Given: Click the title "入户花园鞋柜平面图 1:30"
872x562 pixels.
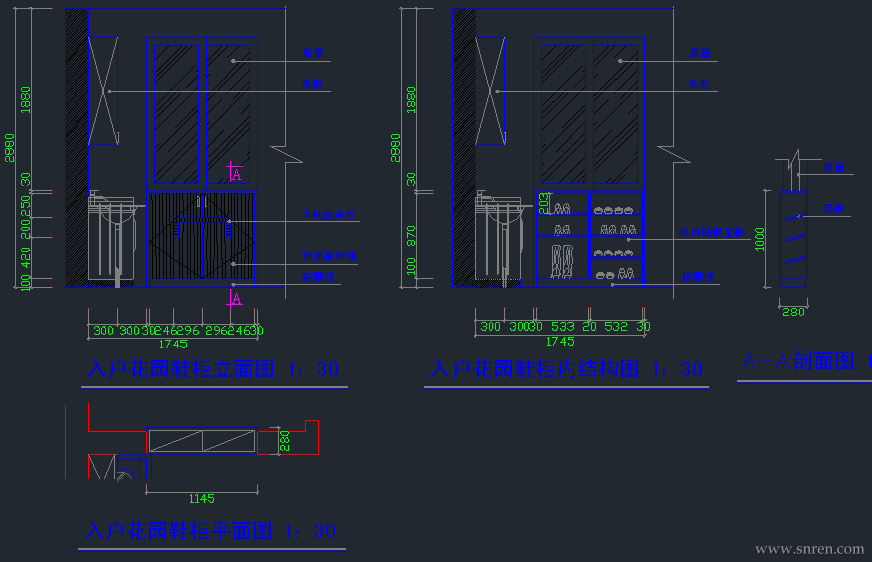Looking at the screenshot, I should pyautogui.click(x=211, y=531).
